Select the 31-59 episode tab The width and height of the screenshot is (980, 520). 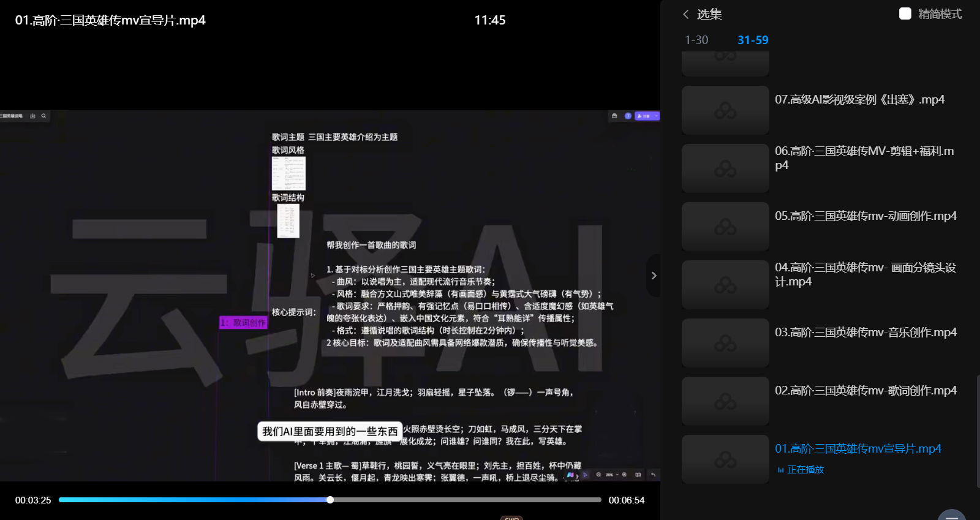point(753,40)
